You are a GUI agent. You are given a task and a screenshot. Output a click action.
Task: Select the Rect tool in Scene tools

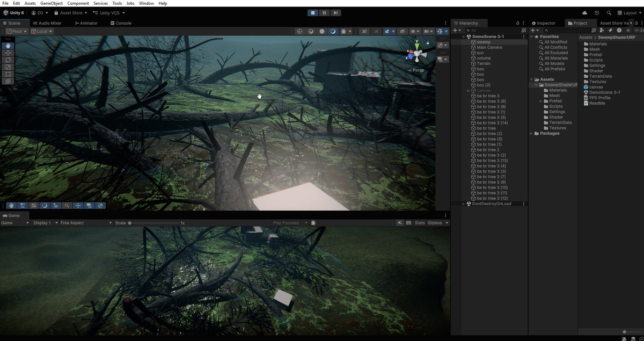[8, 74]
